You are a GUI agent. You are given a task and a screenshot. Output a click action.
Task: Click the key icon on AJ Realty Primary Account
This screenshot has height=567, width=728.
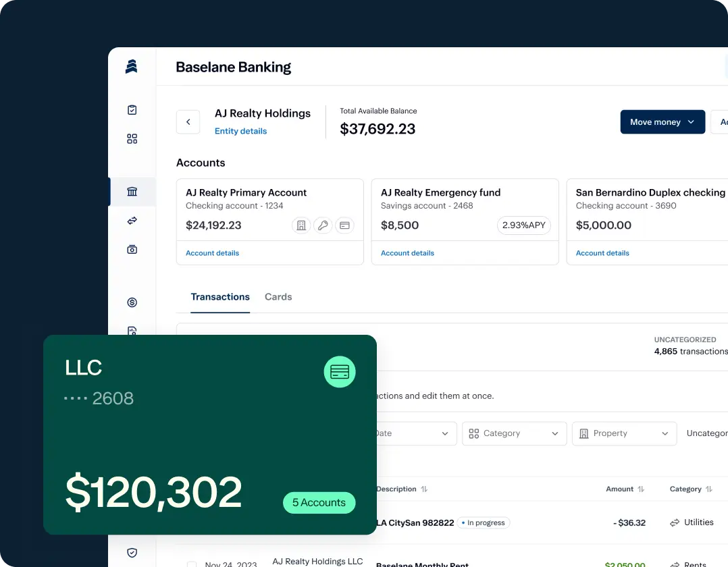click(x=323, y=225)
